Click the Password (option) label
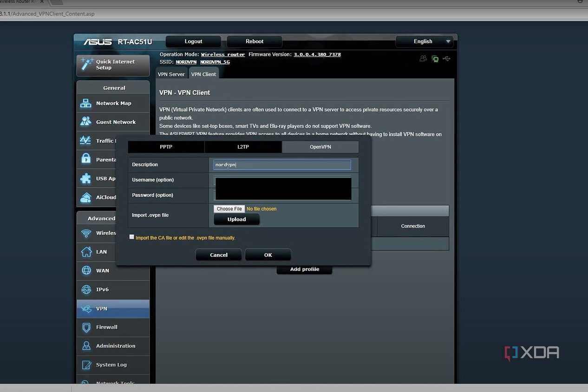 click(152, 195)
